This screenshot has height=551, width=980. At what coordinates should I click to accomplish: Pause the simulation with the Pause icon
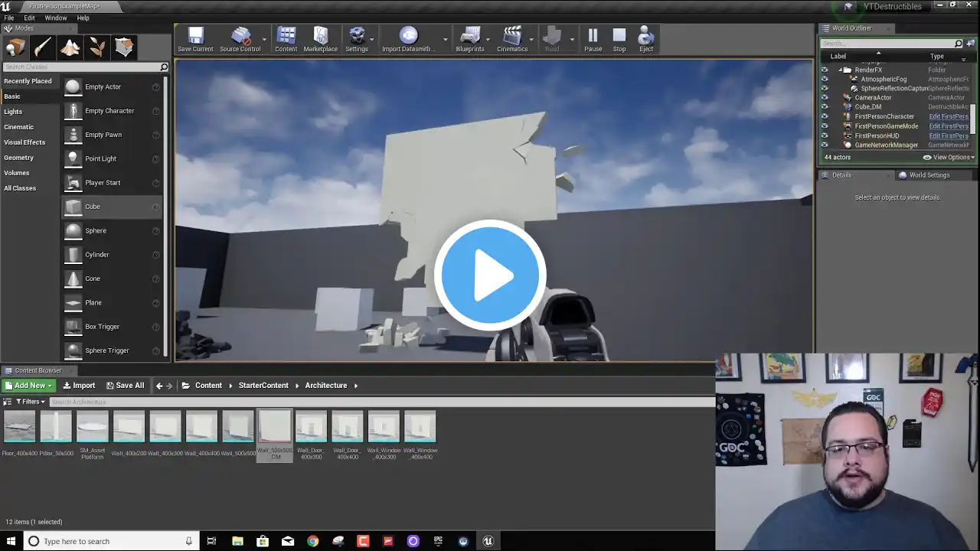coord(593,39)
